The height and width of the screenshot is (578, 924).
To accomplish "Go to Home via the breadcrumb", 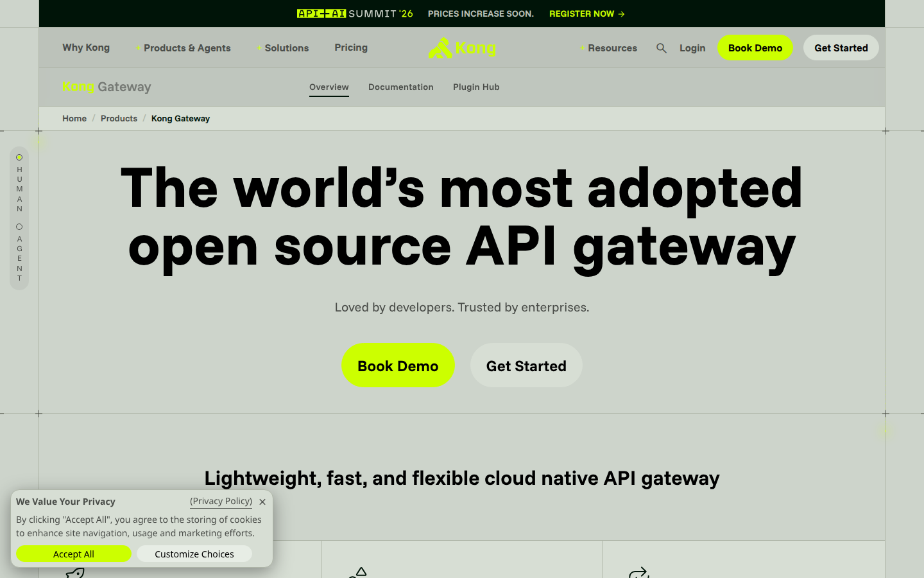I will click(x=74, y=119).
